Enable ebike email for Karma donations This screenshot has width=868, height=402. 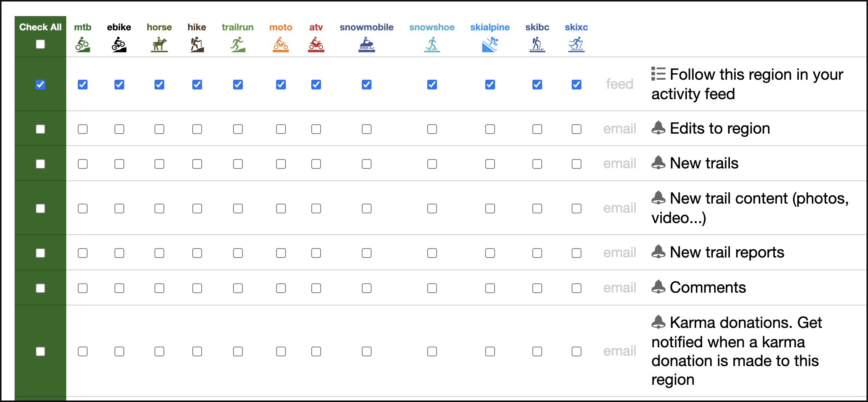[x=119, y=351]
